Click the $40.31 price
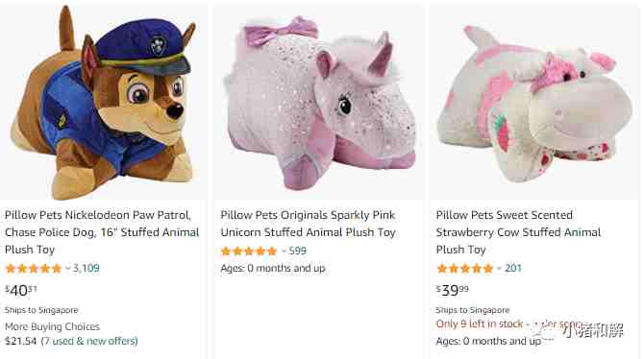 coord(21,290)
